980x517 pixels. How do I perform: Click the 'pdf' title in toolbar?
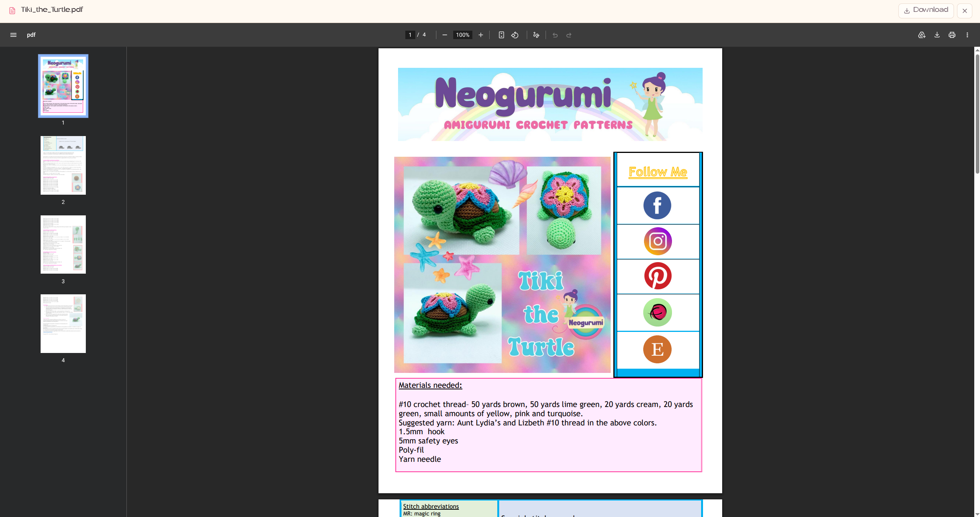[x=31, y=35]
